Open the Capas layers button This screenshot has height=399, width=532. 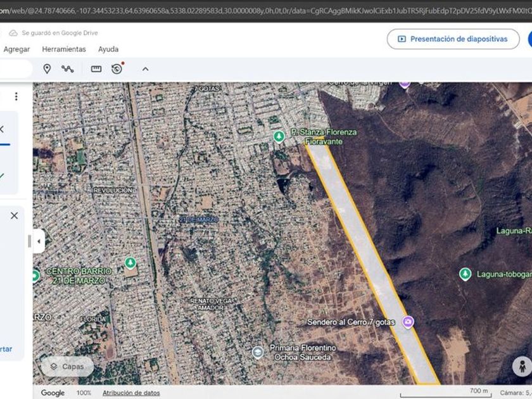(x=67, y=366)
